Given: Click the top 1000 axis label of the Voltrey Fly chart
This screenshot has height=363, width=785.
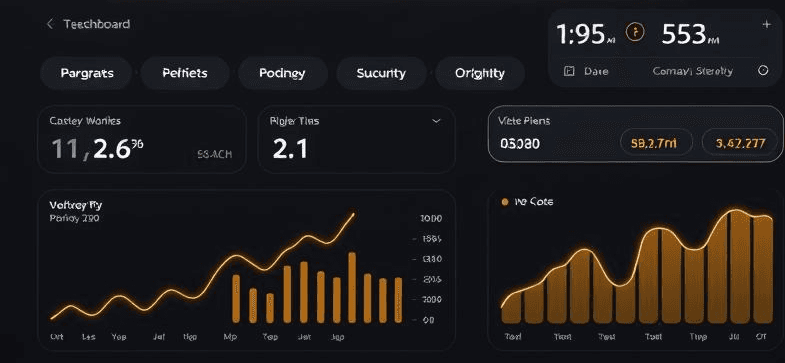Looking at the screenshot, I should point(431,219).
